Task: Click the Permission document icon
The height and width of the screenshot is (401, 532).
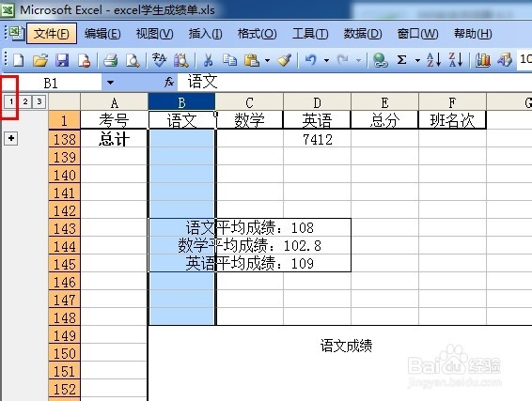Action: (x=84, y=60)
